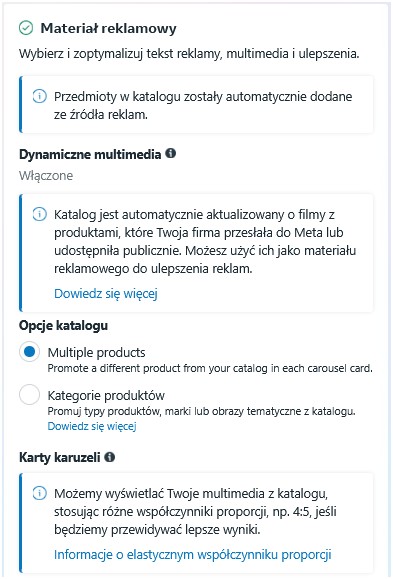Click the Dynamiczne multimedia heading text
Screen dimensions: 393x579
click(x=90, y=154)
